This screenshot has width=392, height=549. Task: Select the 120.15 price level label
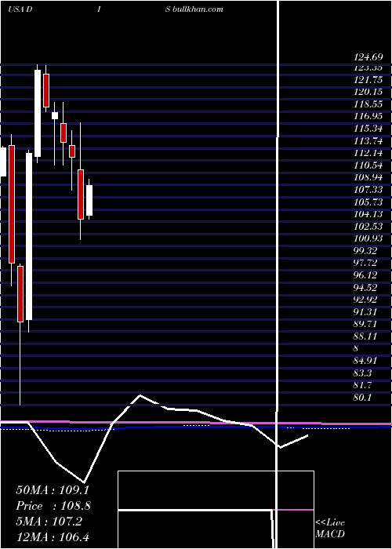[x=368, y=92]
